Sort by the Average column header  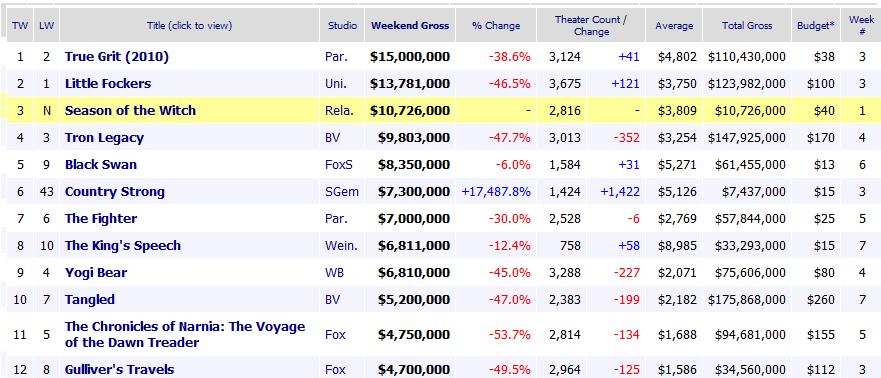click(674, 25)
